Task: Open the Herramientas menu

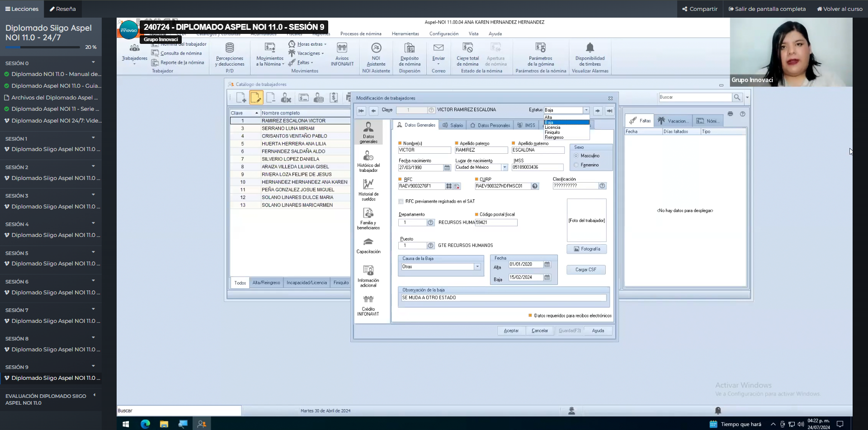Action: (x=405, y=34)
